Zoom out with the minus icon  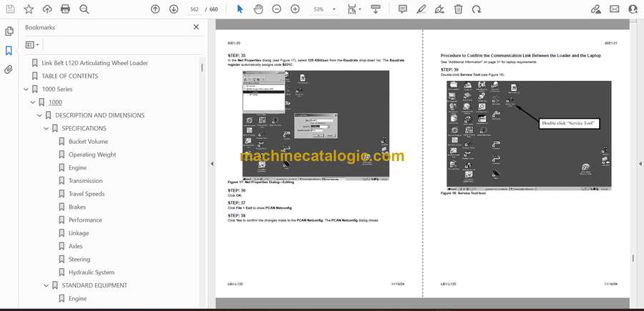(277, 9)
